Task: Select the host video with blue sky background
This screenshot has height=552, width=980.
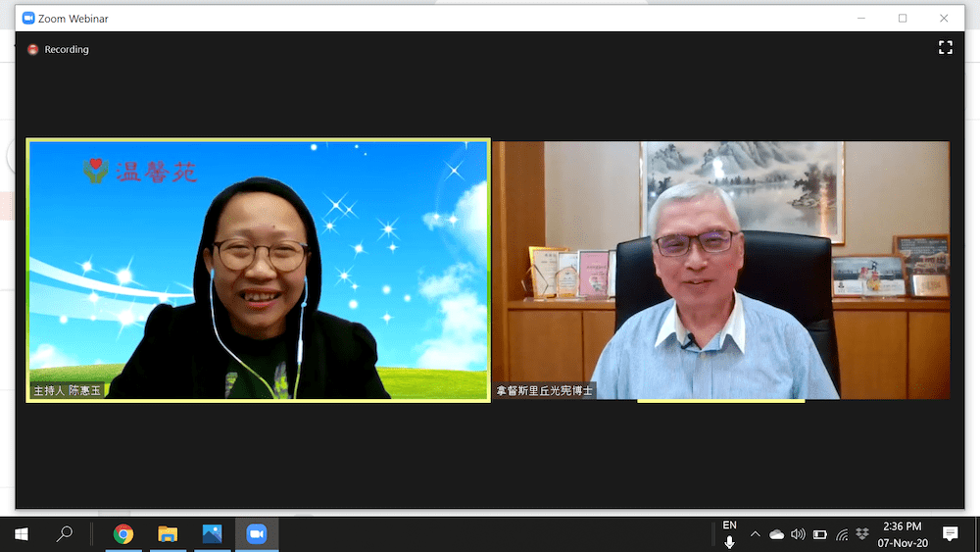Action: pos(259,270)
